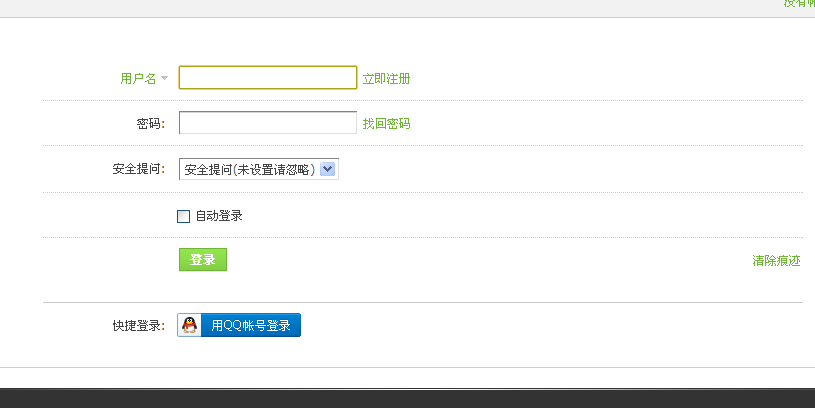Focus the password input field

pos(268,123)
